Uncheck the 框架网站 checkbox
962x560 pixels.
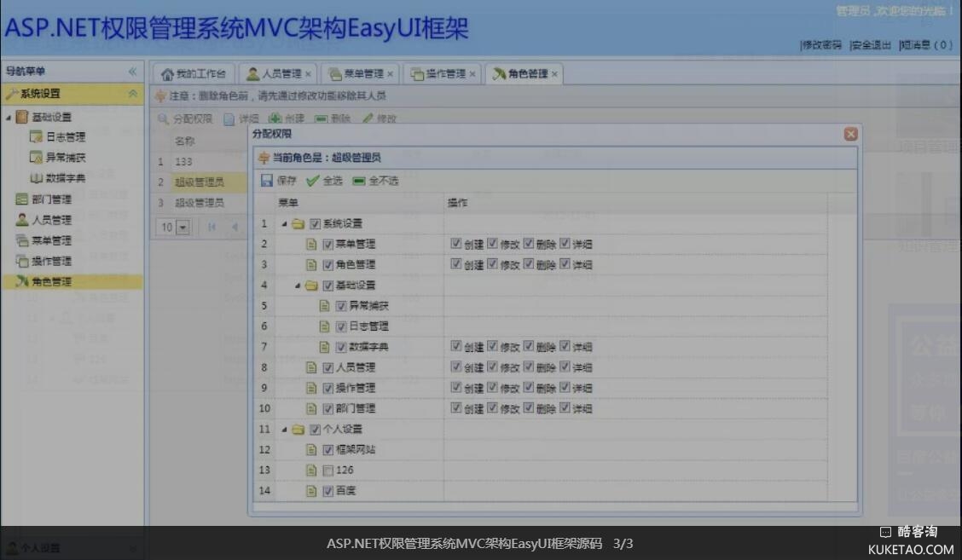pos(327,450)
